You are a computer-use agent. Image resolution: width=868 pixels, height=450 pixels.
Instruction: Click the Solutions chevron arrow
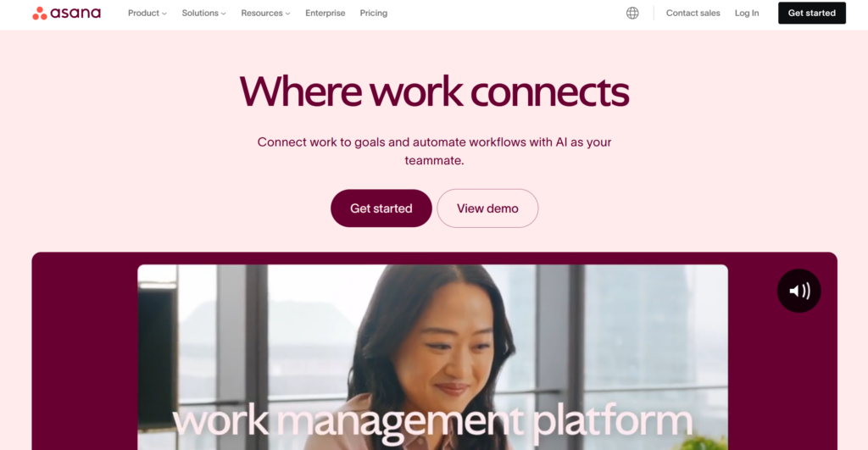coord(223,14)
